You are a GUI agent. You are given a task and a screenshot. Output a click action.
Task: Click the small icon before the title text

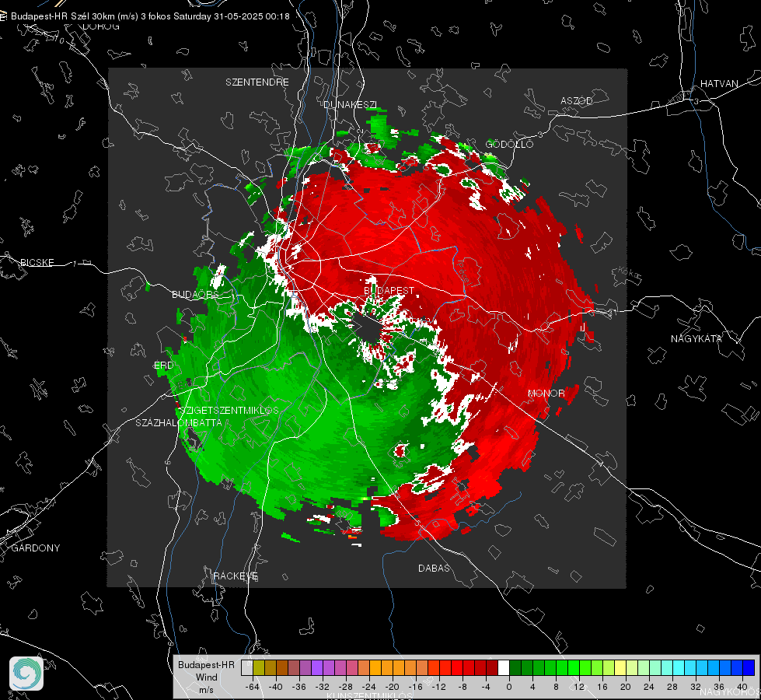click(3, 16)
